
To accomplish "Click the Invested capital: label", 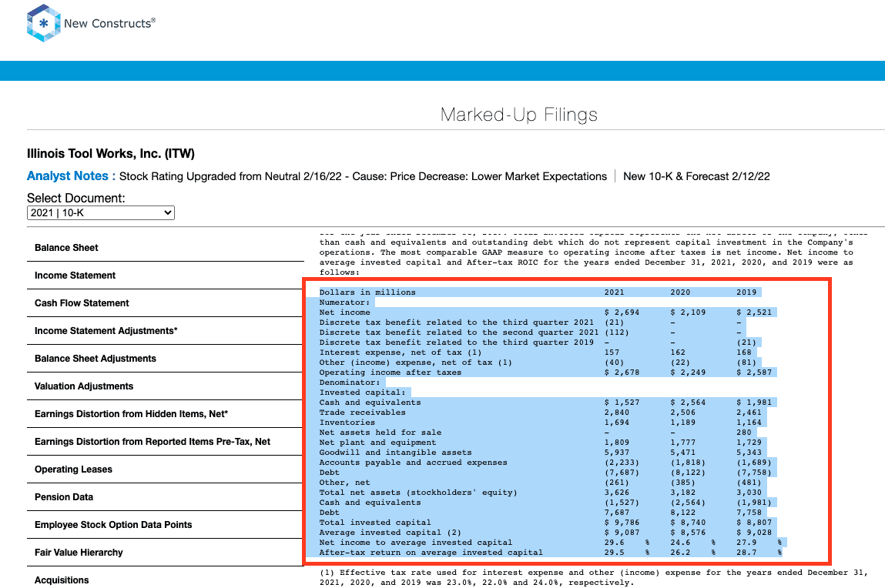I will tap(362, 393).
